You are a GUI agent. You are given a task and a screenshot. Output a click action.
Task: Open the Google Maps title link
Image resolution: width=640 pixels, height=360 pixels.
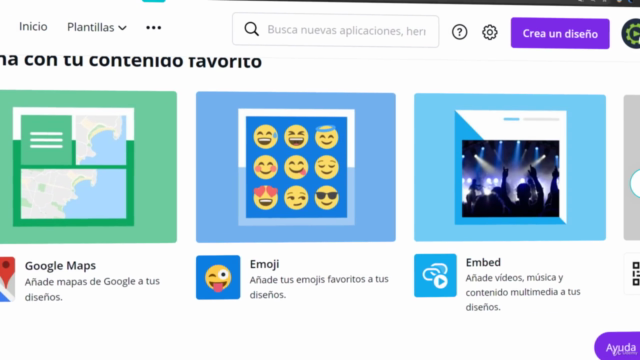(x=60, y=266)
